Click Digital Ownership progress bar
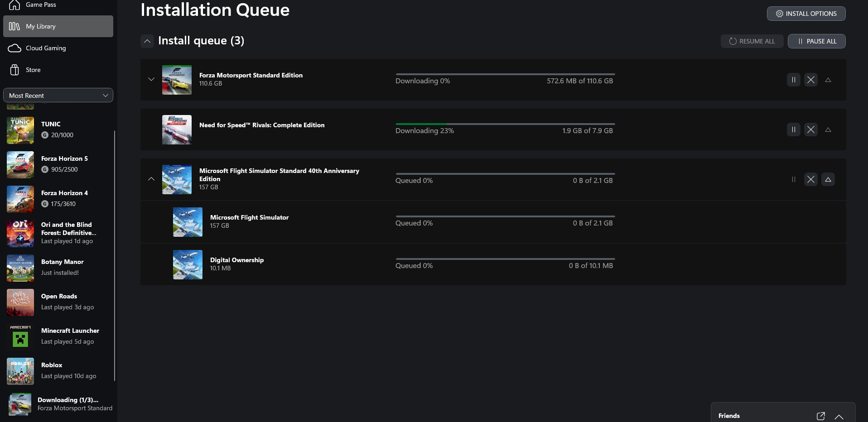 [505, 259]
